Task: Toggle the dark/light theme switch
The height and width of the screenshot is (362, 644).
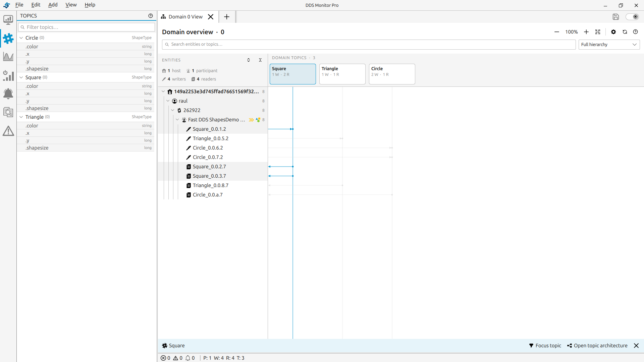Action: pos(632,17)
